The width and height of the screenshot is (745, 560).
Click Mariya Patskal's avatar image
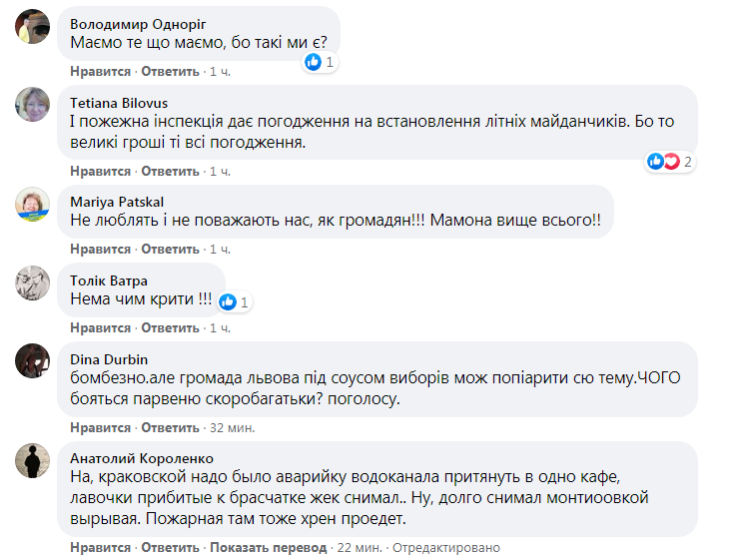tap(33, 203)
